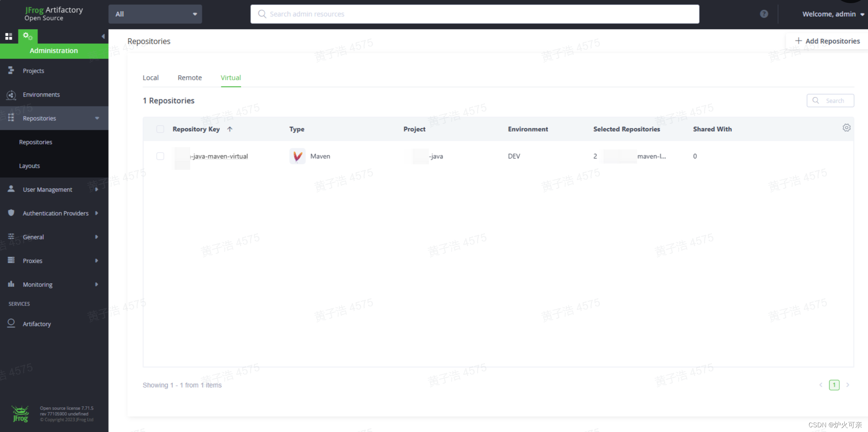This screenshot has width=868, height=432.
Task: Click the Type column header
Action: 297,129
